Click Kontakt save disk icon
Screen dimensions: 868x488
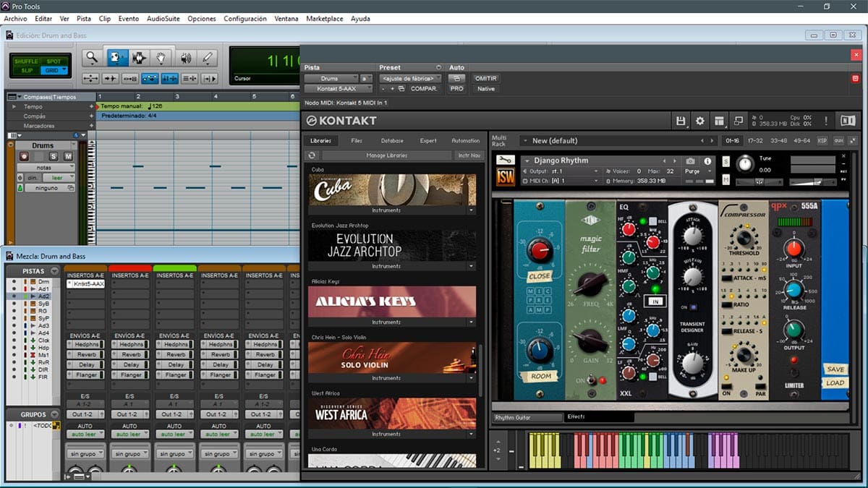point(681,121)
